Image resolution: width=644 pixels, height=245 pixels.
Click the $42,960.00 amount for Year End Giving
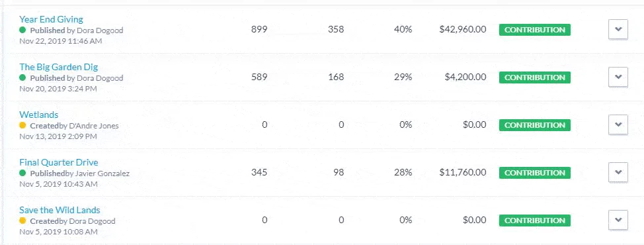(463, 30)
